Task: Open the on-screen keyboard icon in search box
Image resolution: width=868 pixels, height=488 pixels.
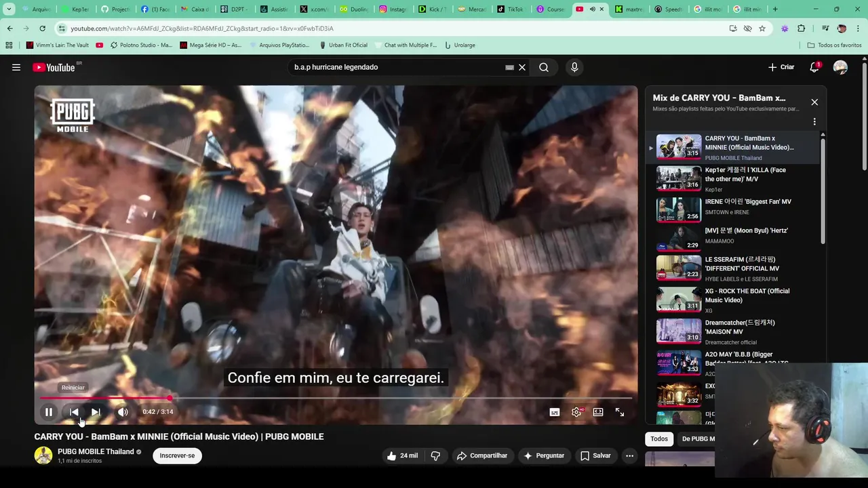Action: tap(509, 67)
